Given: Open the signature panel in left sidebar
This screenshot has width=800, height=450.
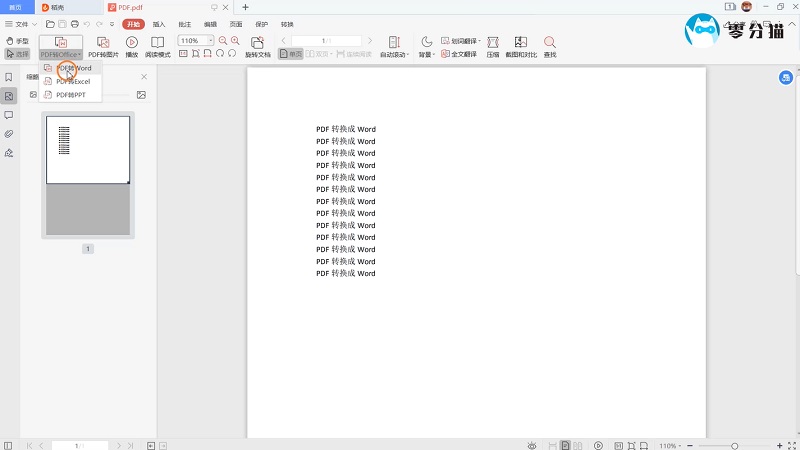Looking at the screenshot, I should (x=9, y=153).
